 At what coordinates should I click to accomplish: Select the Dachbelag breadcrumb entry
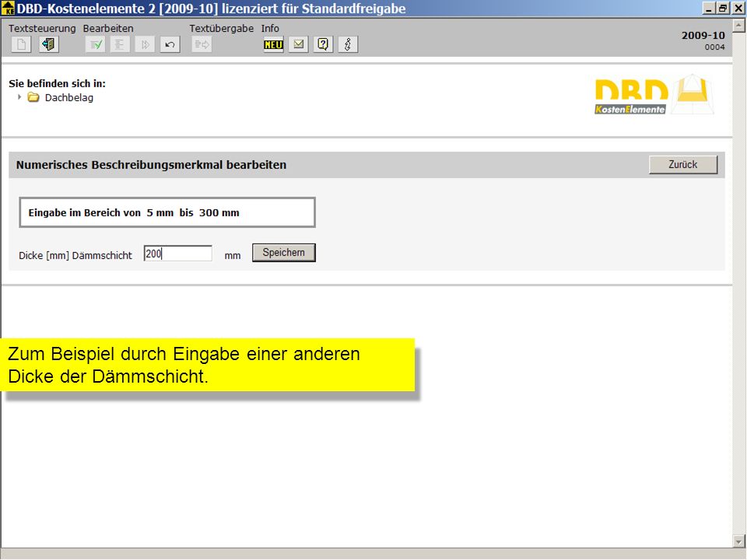[x=69, y=98]
